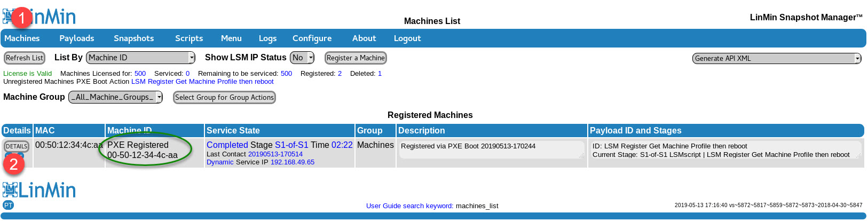
Task: Open DETAILS for machine 00:50:12:34:4c:aa
Action: 17,146
